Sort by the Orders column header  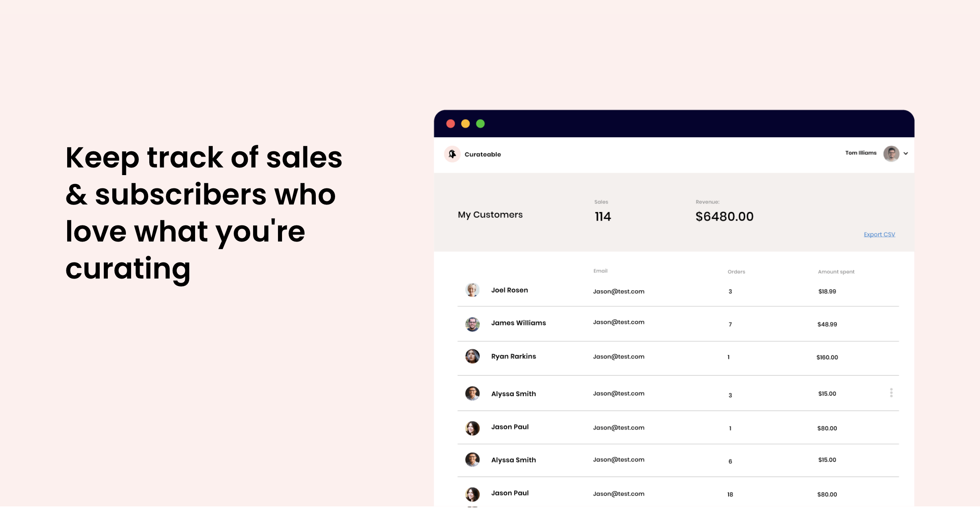pyautogui.click(x=736, y=272)
